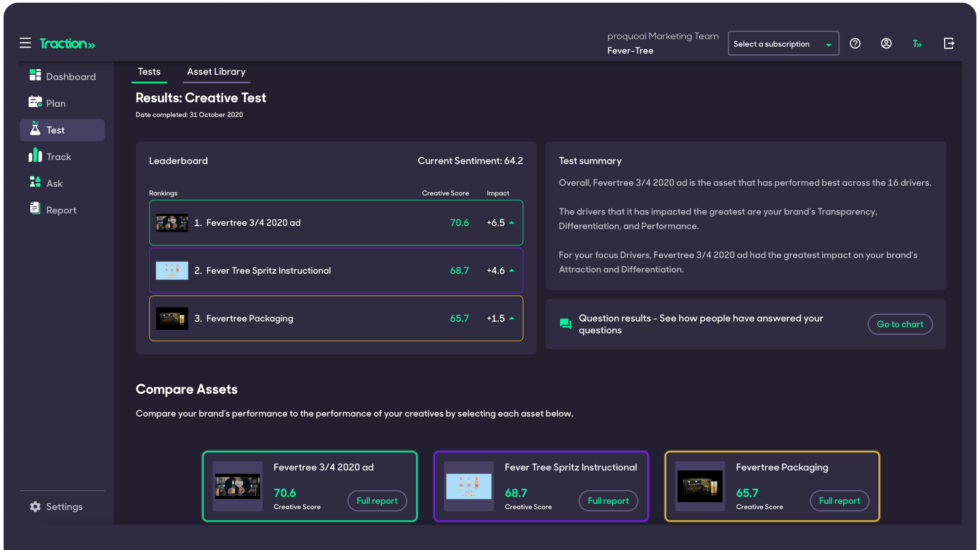Open the Select a subscription dropdown
This screenshot has height=550, width=980.
click(x=783, y=43)
